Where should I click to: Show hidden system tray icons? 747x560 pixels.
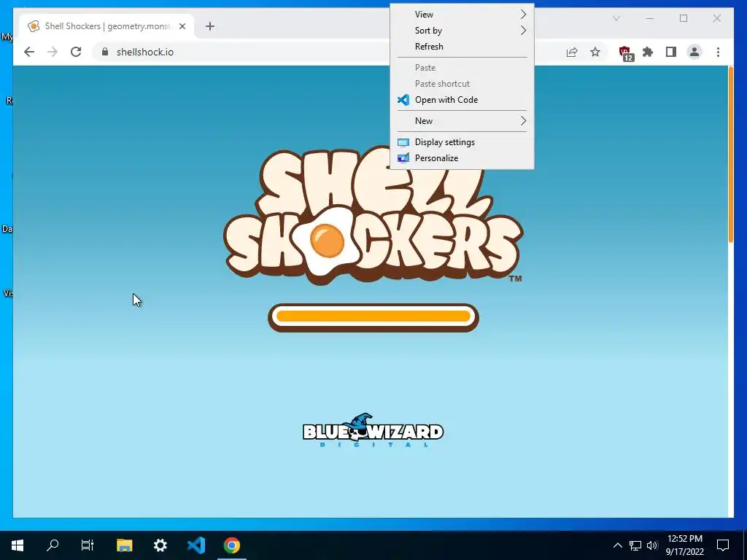point(617,545)
